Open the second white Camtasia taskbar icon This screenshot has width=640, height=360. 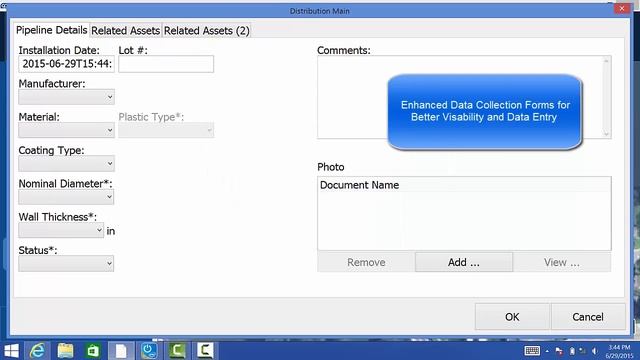(x=205, y=351)
